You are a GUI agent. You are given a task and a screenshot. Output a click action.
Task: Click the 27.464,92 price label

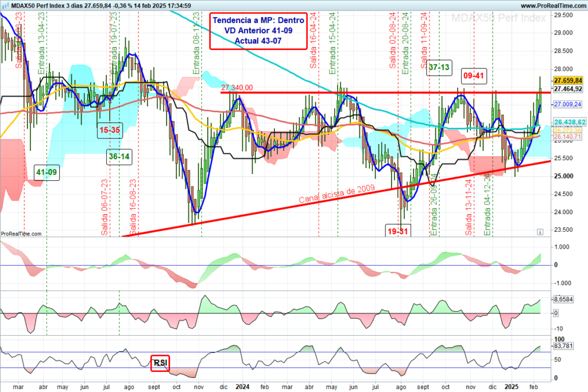pos(568,89)
